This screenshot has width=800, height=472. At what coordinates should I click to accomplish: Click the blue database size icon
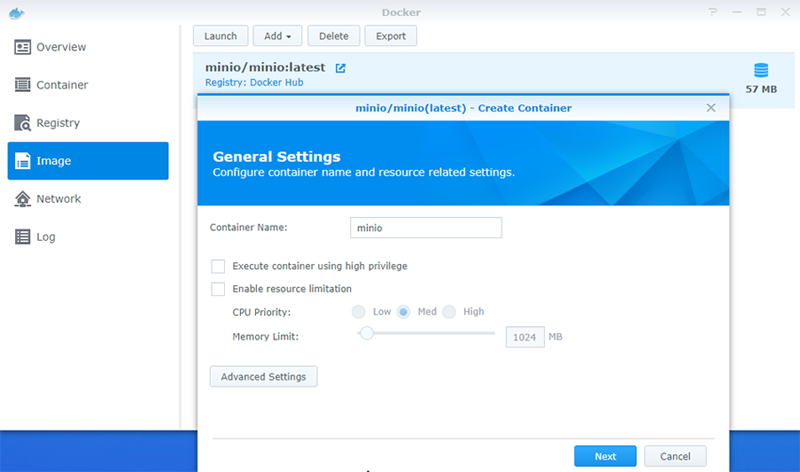[761, 70]
